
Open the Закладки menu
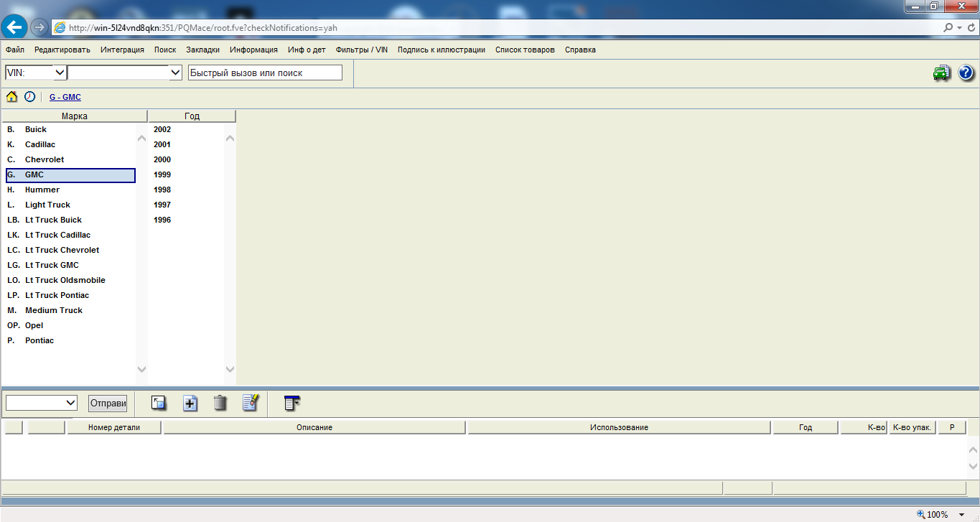[x=203, y=50]
